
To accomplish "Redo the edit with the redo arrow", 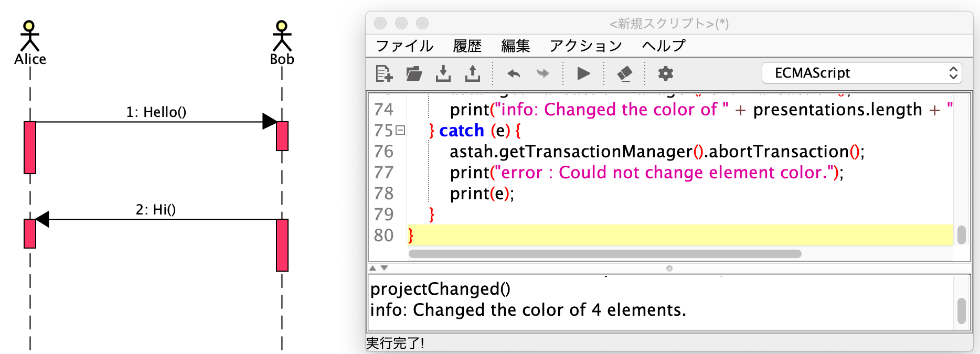I will [x=543, y=73].
